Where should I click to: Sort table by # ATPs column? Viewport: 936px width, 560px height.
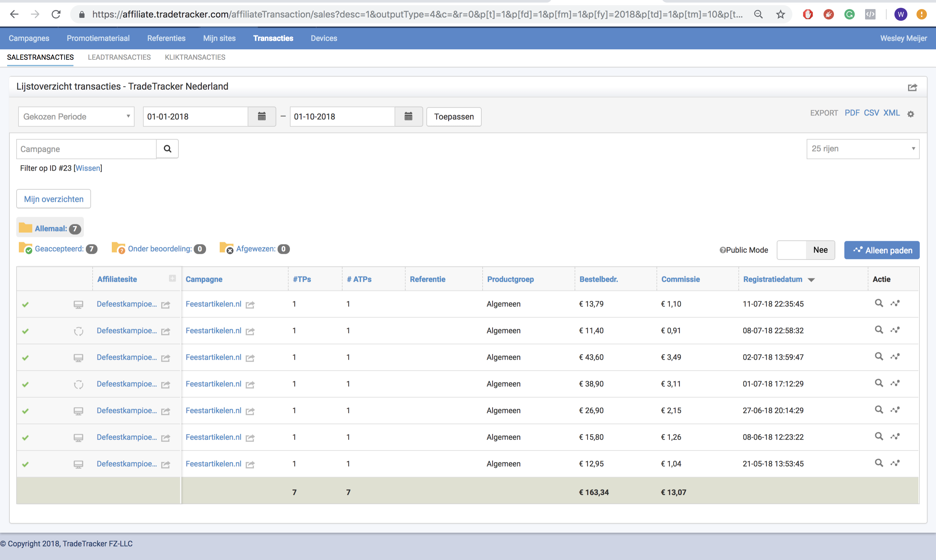point(359,279)
